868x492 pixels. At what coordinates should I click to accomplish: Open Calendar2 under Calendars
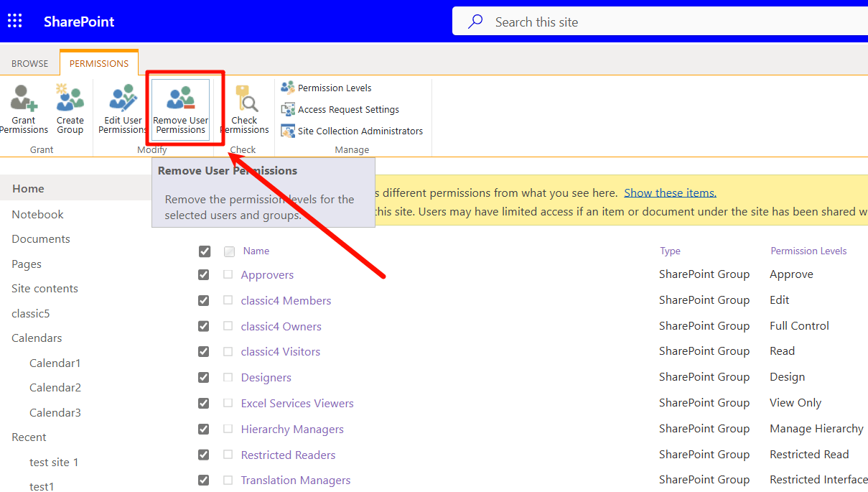click(x=55, y=387)
